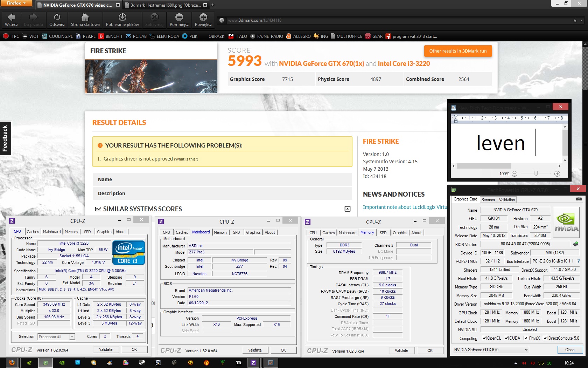Open Strona startowa home page
This screenshot has height=368, width=588.
pos(85,20)
